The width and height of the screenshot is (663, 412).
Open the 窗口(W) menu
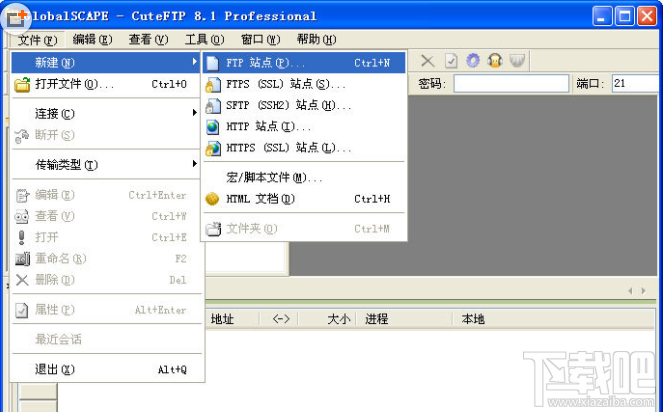pos(260,40)
